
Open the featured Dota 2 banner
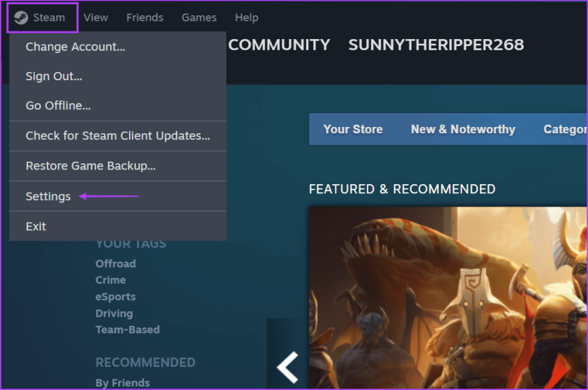click(448, 298)
